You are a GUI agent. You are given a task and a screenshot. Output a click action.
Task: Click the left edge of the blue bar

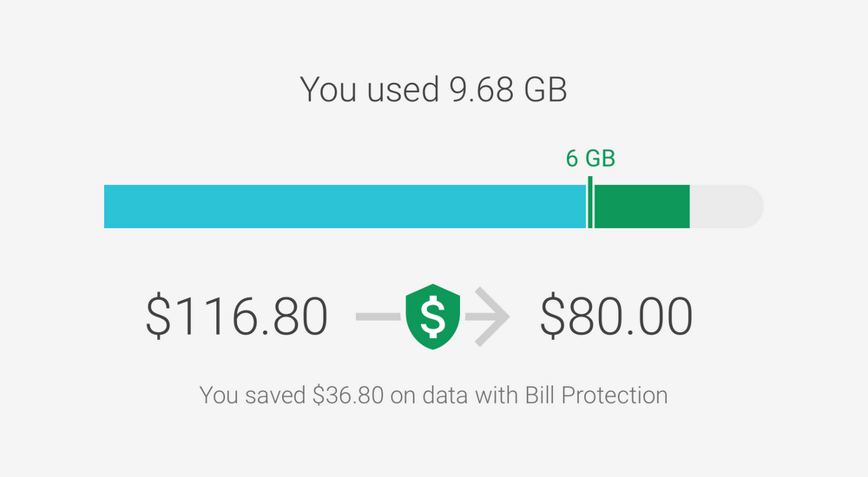click(108, 206)
